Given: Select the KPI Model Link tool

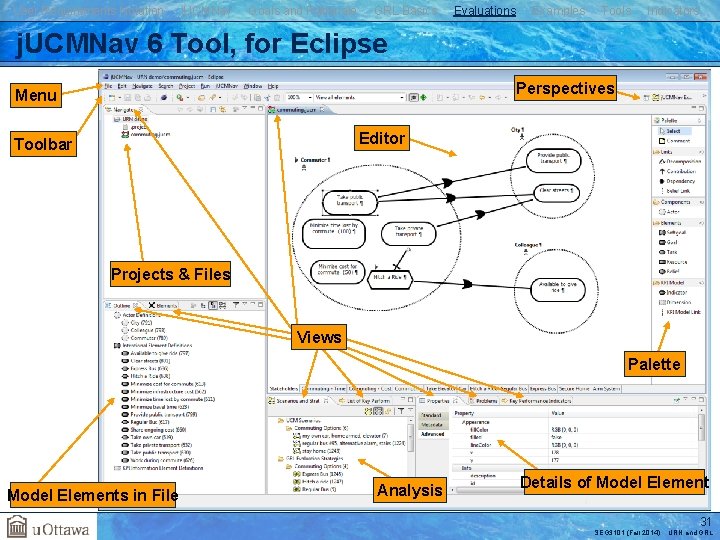Looking at the screenshot, I should click(680, 312).
